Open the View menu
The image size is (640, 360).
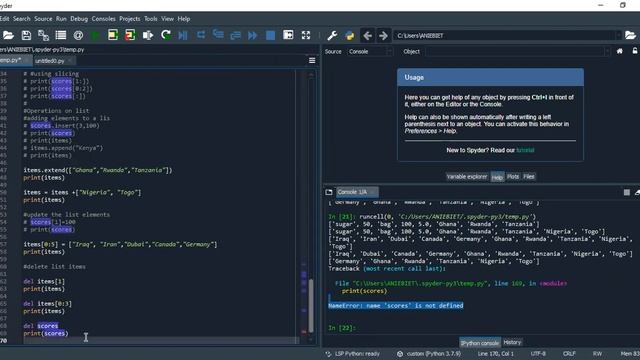pyautogui.click(x=167, y=19)
